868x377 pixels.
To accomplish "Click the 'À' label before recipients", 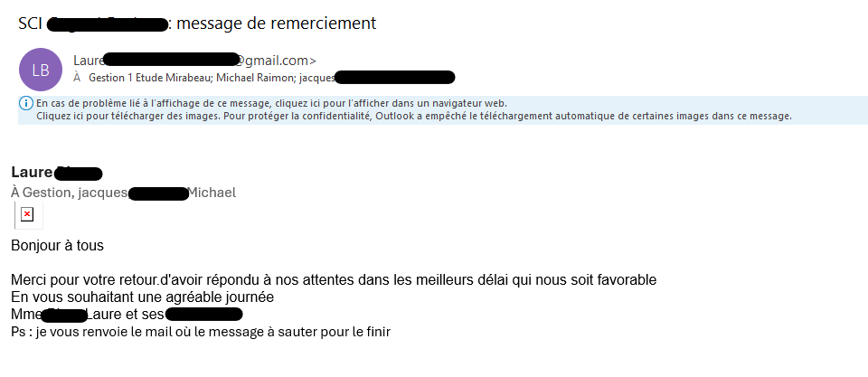I will coord(78,78).
